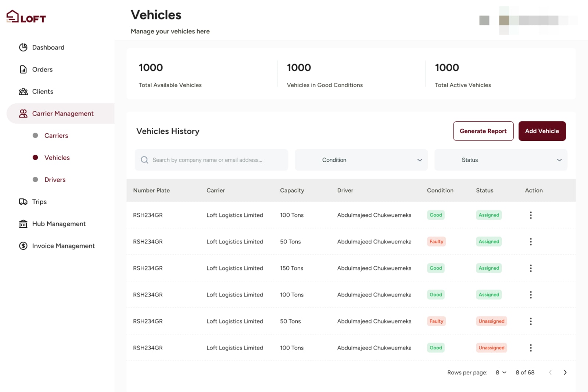Click the Driver column header
Screen dimensions: 588x392
345,190
